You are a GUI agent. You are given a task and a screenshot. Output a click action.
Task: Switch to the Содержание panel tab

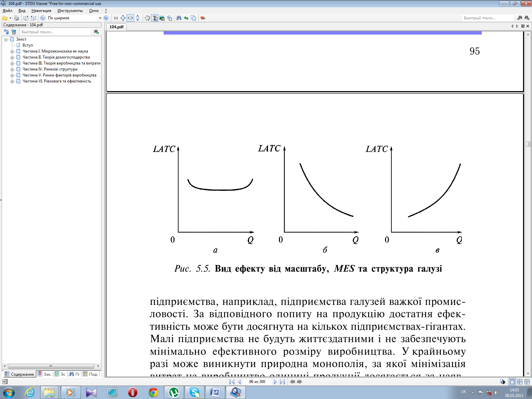tap(19, 374)
